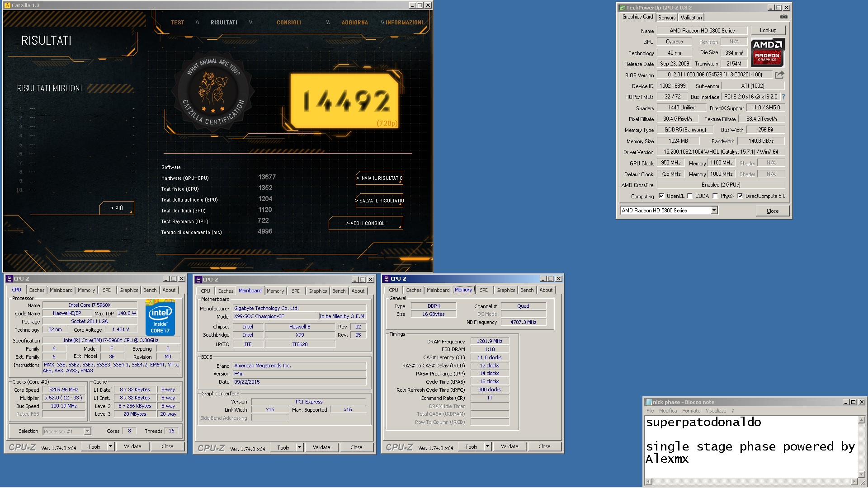This screenshot has height=488, width=868.
Task: Click the Close button in GPU-Z
Action: pos(773,211)
